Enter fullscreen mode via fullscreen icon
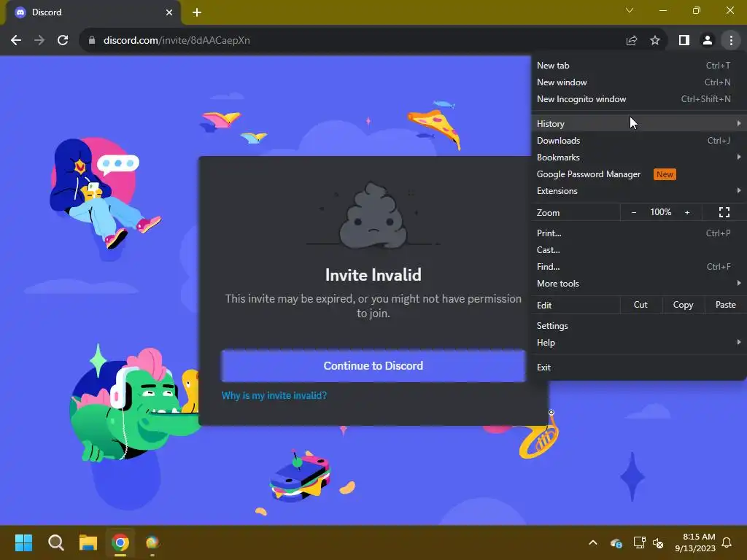Image resolution: width=747 pixels, height=560 pixels. 724,212
